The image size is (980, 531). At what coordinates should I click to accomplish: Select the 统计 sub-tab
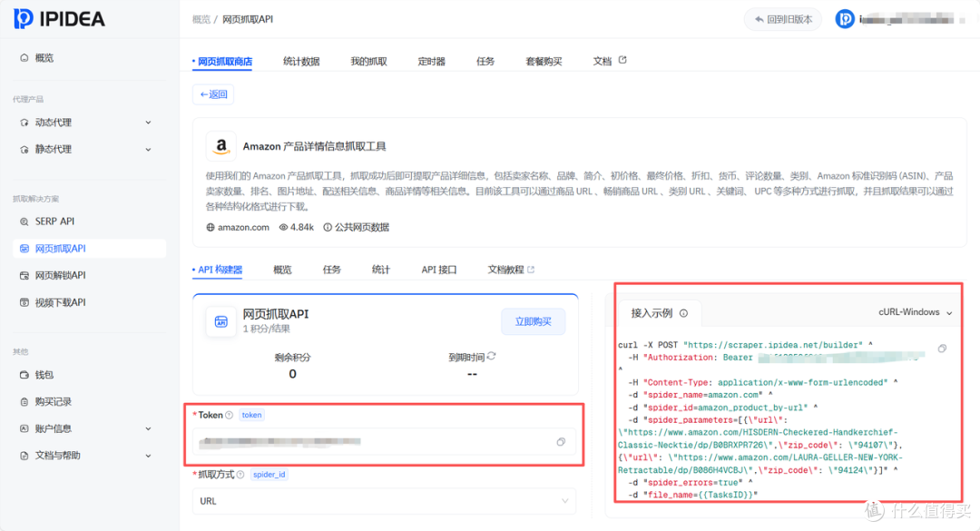pos(380,270)
